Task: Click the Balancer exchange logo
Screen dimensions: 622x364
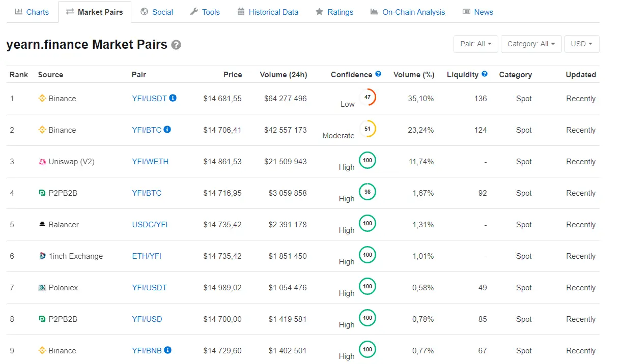Action: pyautogui.click(x=42, y=225)
